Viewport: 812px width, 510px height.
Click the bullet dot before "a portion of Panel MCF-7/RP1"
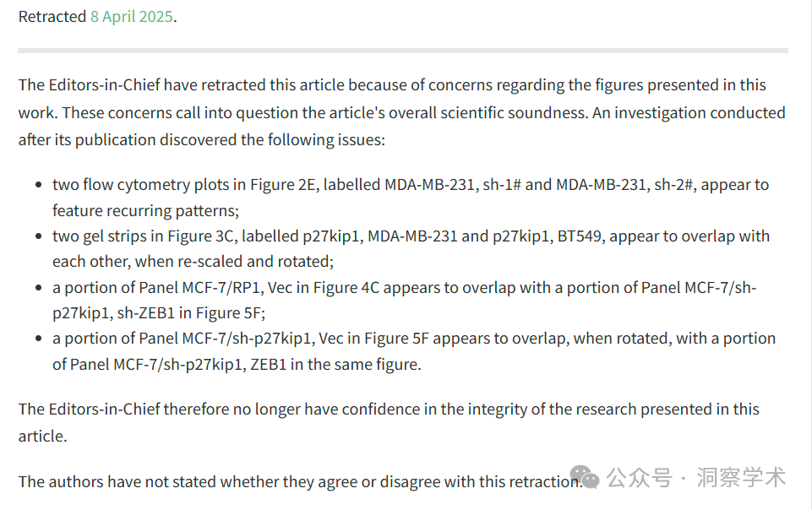(x=38, y=287)
